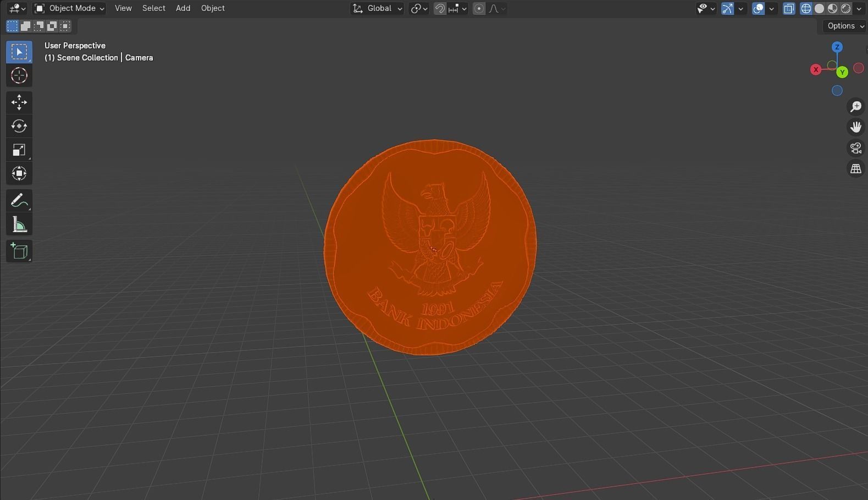The height and width of the screenshot is (500, 868).
Task: Open the overlays settings dropdown arrow
Action: [x=771, y=8]
